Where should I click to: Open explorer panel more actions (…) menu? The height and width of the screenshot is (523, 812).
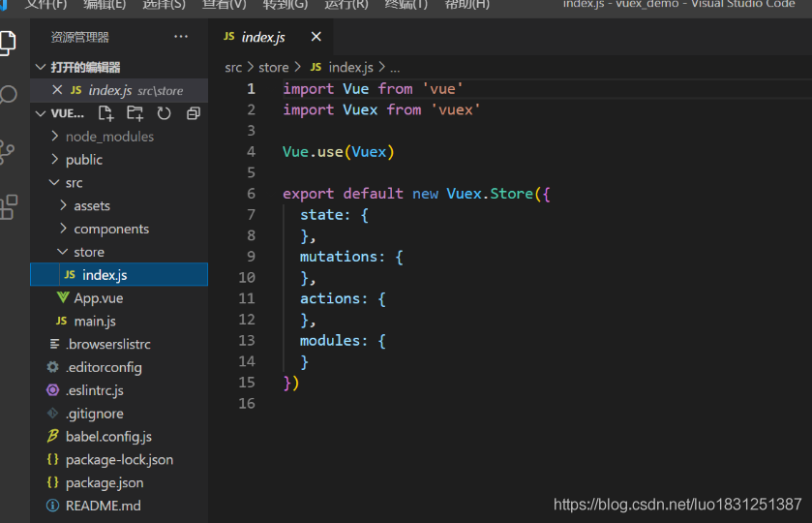[x=181, y=37]
